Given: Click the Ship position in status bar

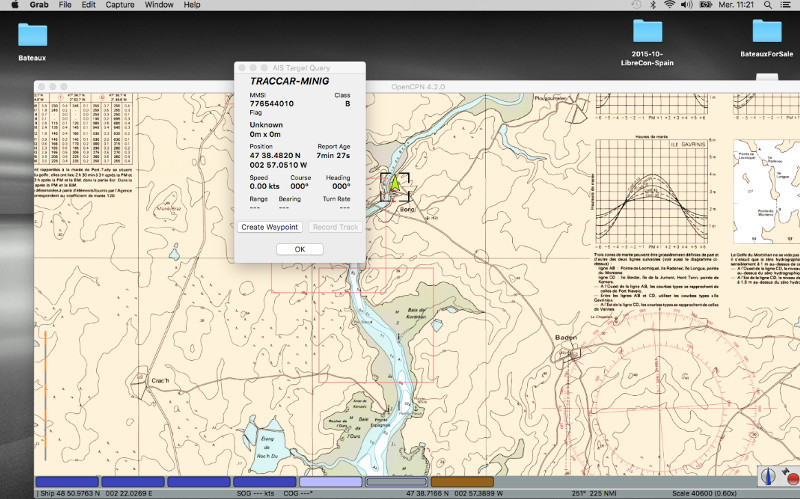Looking at the screenshot, I should pyautogui.click(x=96, y=494).
